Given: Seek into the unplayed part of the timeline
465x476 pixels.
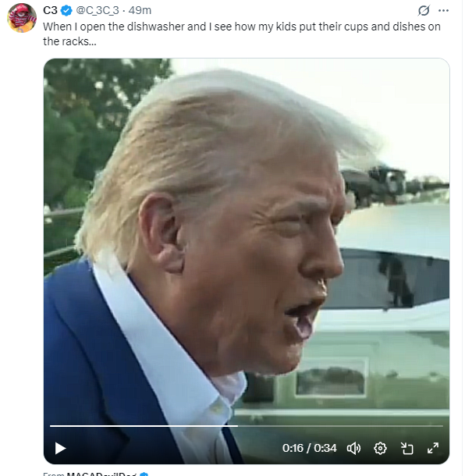Looking at the screenshot, I should (x=340, y=426).
